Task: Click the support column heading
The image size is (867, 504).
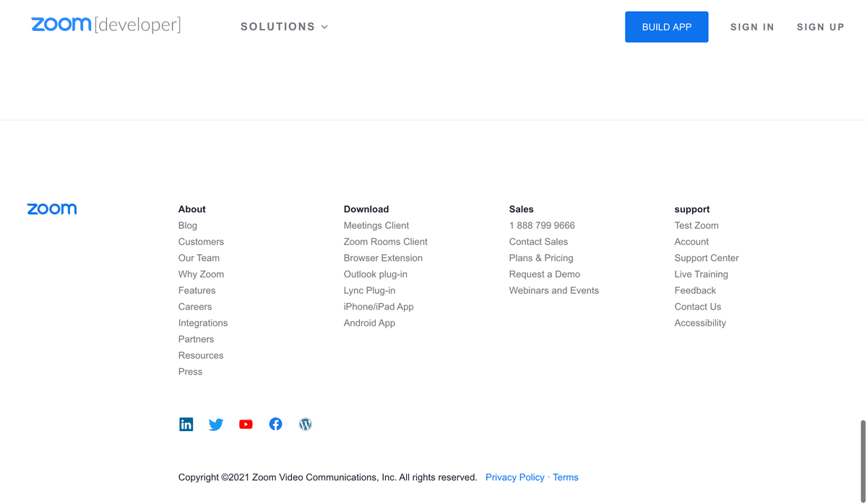Action: click(692, 209)
